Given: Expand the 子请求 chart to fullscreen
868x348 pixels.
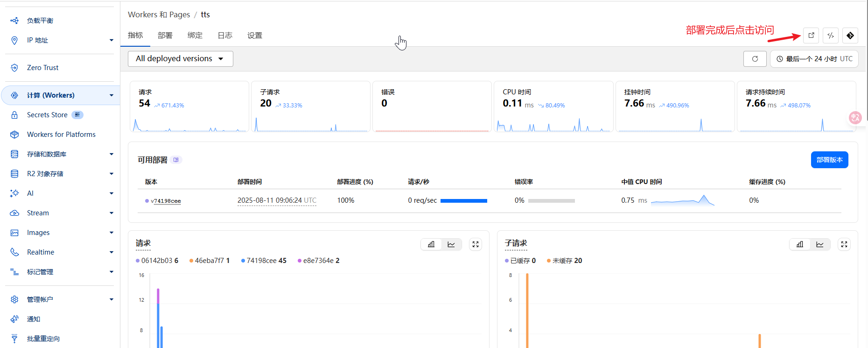Looking at the screenshot, I should click(844, 244).
